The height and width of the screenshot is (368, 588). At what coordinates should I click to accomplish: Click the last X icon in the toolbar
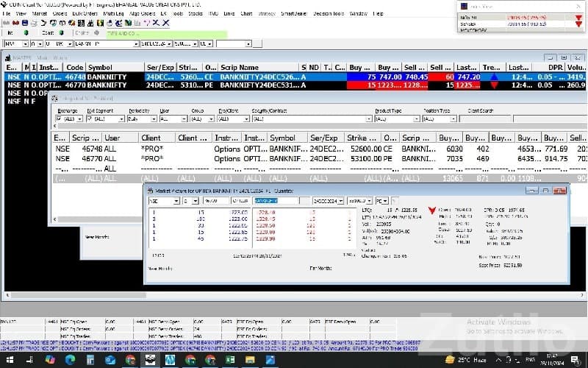click(x=166, y=23)
